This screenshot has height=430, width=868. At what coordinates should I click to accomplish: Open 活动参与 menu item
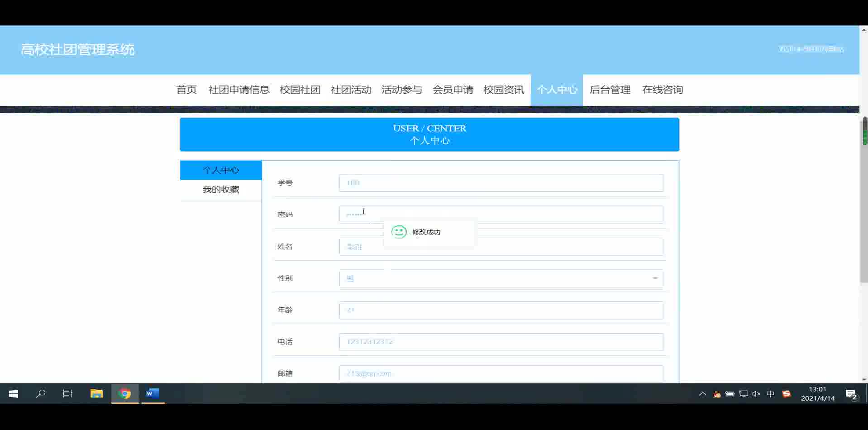[402, 90]
